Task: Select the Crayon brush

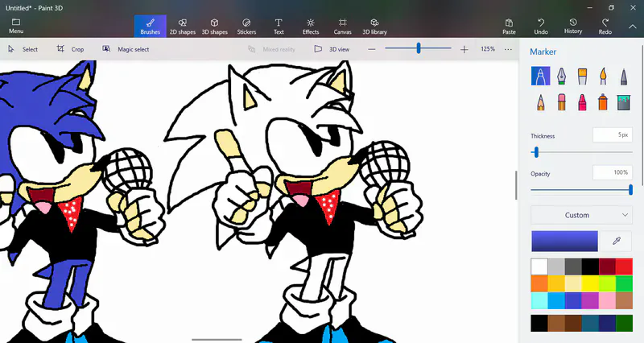Action: pyautogui.click(x=582, y=102)
